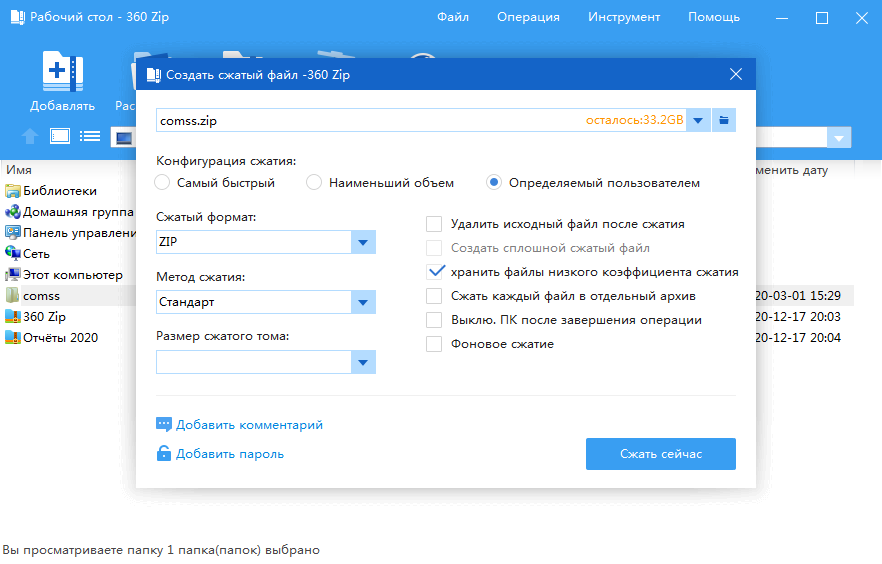Click the Сеть network icon

(x=12, y=254)
